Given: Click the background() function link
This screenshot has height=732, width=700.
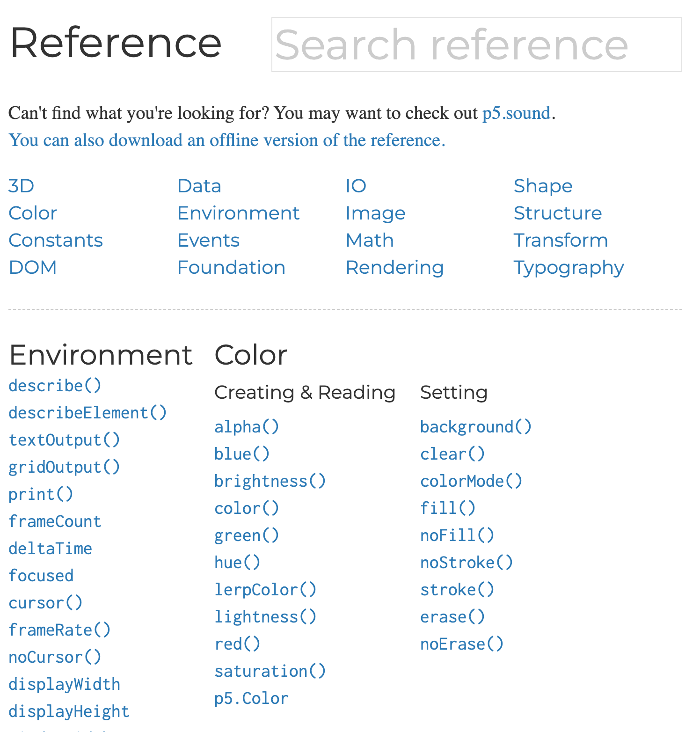Looking at the screenshot, I should pos(475,427).
